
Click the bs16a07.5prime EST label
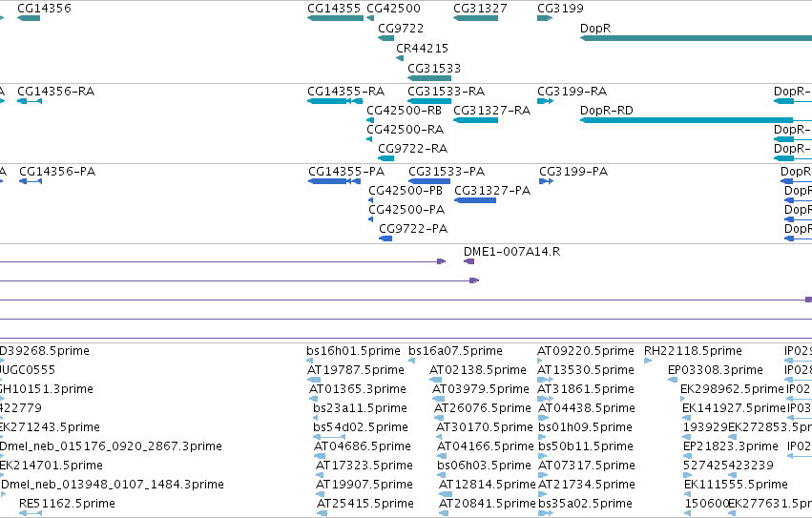455,351
